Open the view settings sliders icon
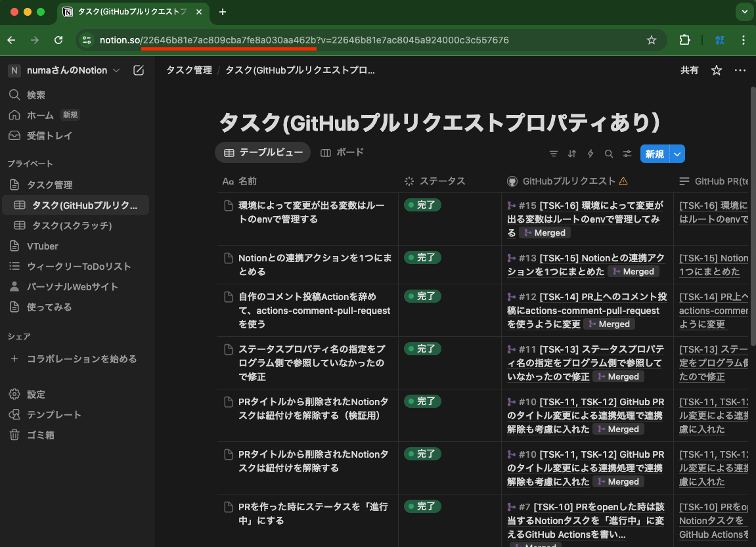Image resolution: width=756 pixels, height=547 pixels. pos(627,154)
